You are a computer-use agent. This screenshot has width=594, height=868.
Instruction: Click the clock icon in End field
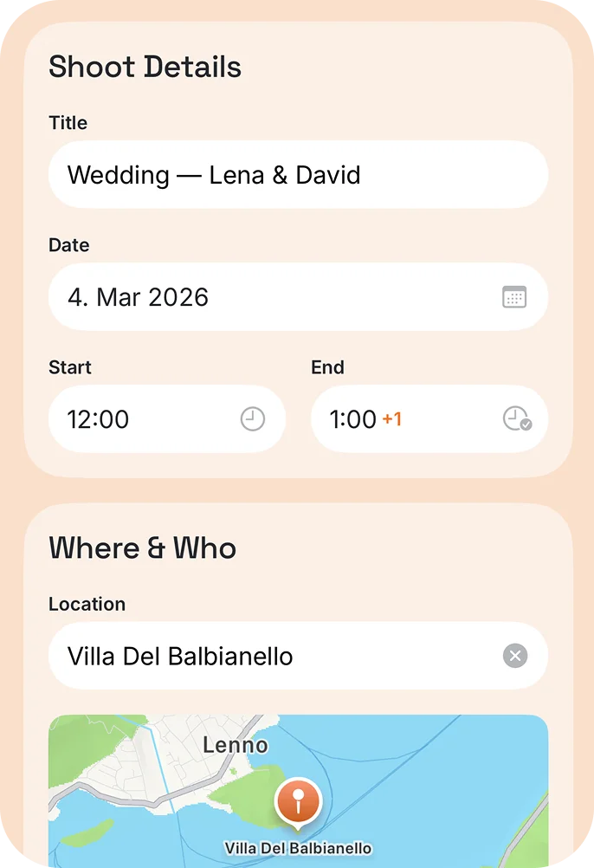[x=517, y=419]
